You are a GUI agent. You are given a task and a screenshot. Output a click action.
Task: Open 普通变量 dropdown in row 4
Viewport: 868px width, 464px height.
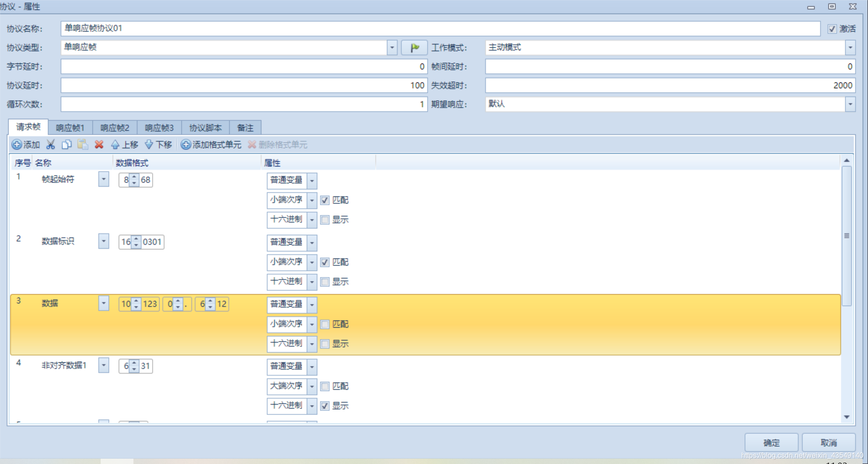point(312,367)
